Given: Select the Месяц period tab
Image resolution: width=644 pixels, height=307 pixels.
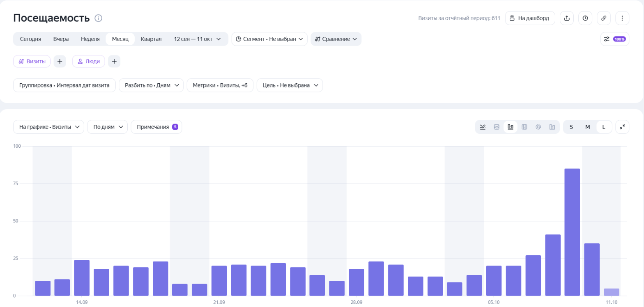Looking at the screenshot, I should (120, 39).
